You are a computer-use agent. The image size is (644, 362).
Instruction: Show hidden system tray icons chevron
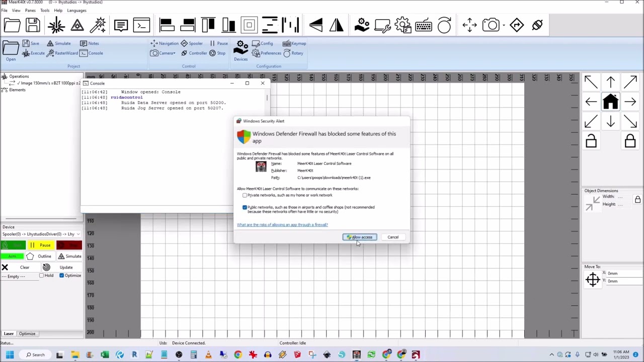click(551, 355)
